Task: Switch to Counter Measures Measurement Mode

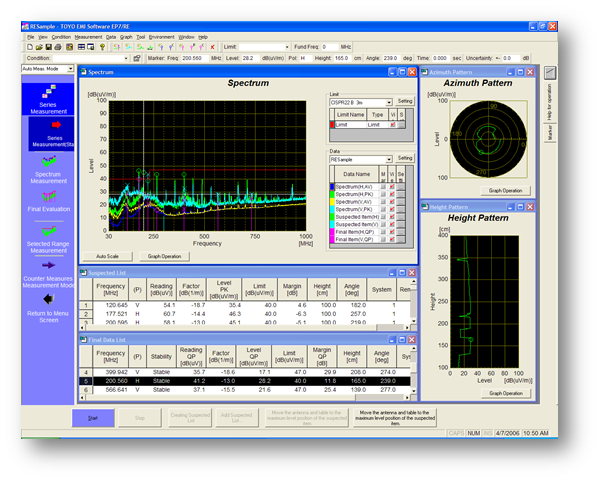Action: pyautogui.click(x=48, y=274)
